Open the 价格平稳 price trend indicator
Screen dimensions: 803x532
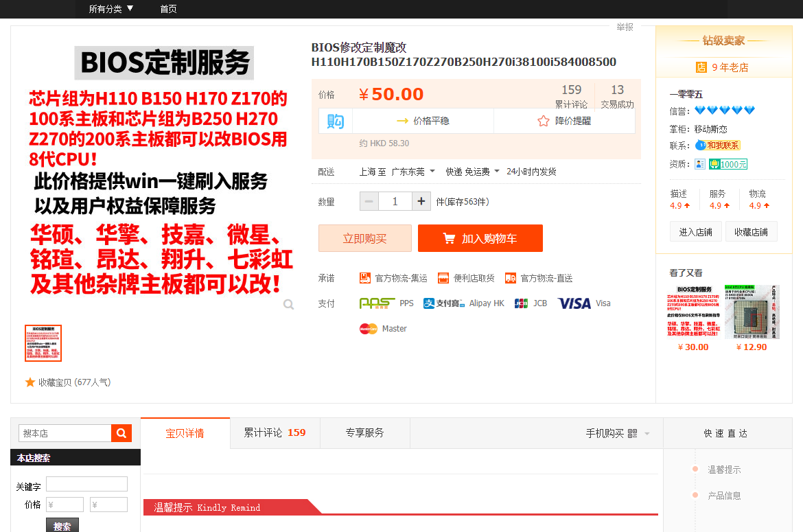tap(423, 121)
